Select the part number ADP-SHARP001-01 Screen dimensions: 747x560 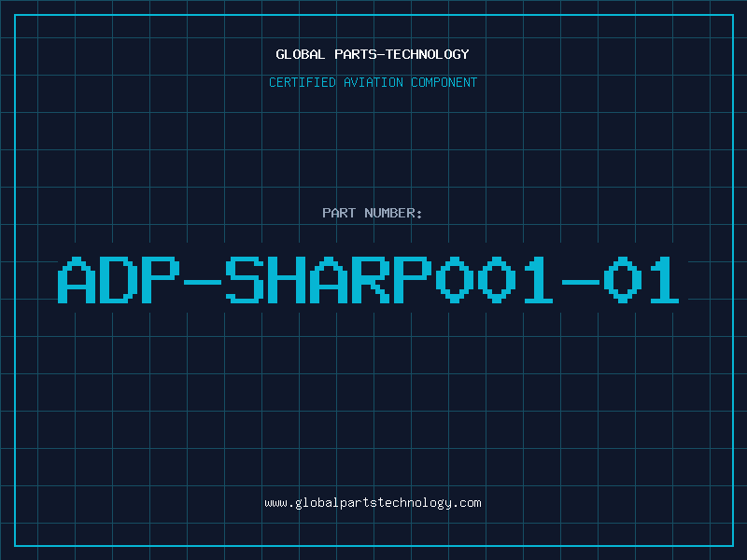[368, 280]
